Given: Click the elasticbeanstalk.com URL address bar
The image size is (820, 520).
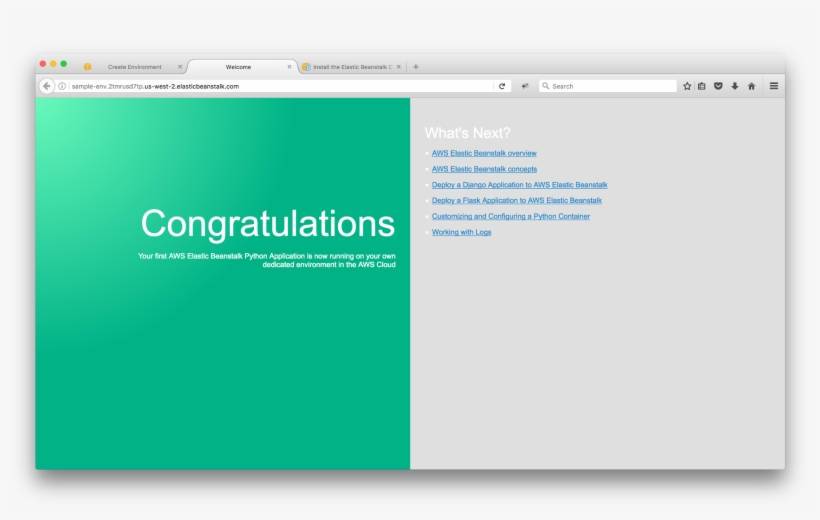Looking at the screenshot, I should coord(280,86).
